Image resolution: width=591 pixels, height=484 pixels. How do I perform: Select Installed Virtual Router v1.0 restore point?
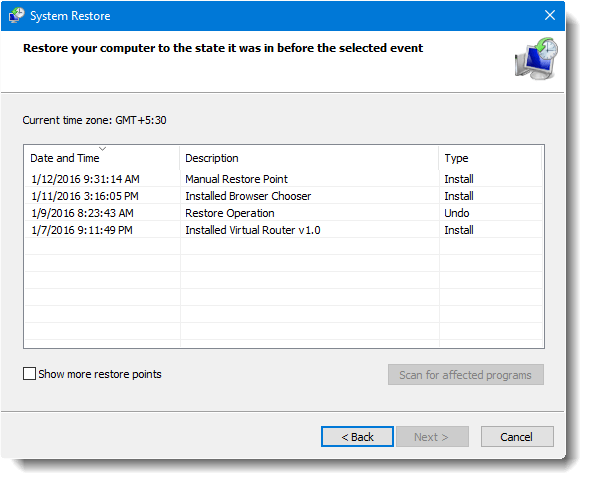coord(283,230)
